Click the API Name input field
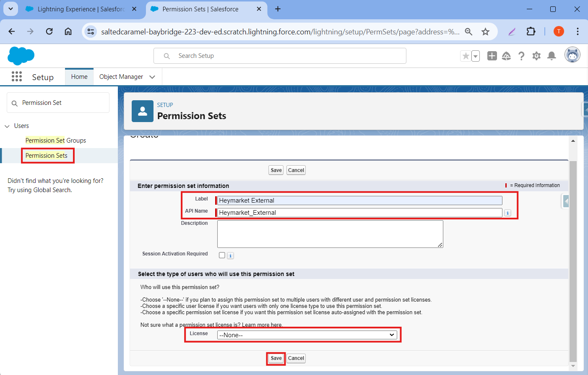The width and height of the screenshot is (588, 375). (x=359, y=213)
